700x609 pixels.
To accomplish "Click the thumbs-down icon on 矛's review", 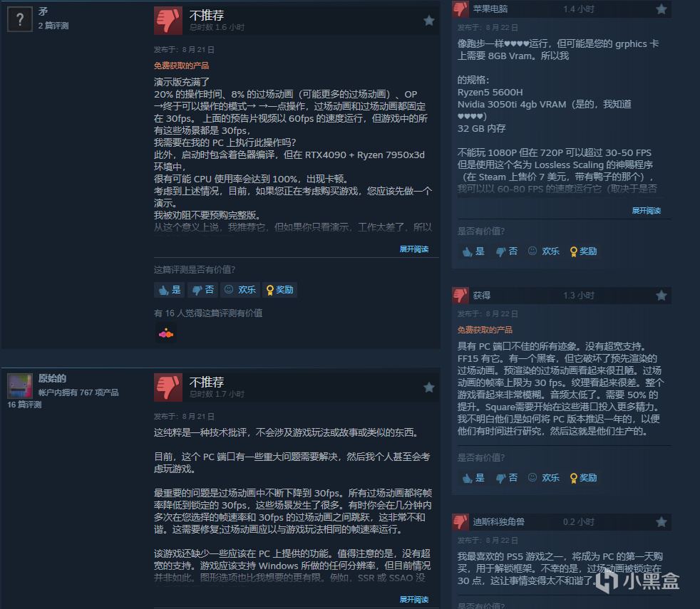I will [x=168, y=20].
